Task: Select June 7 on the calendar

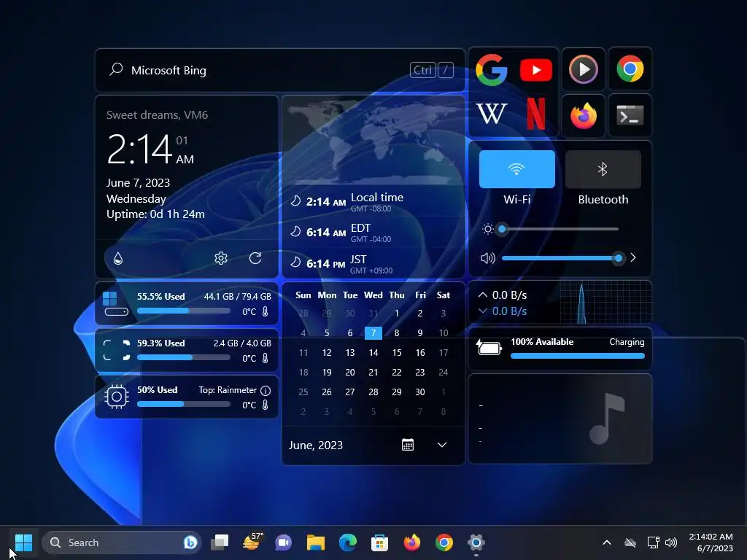Action: tap(373, 332)
